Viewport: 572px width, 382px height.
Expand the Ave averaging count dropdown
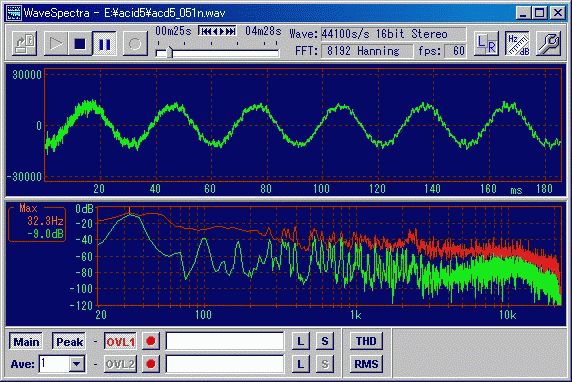[x=77, y=364]
